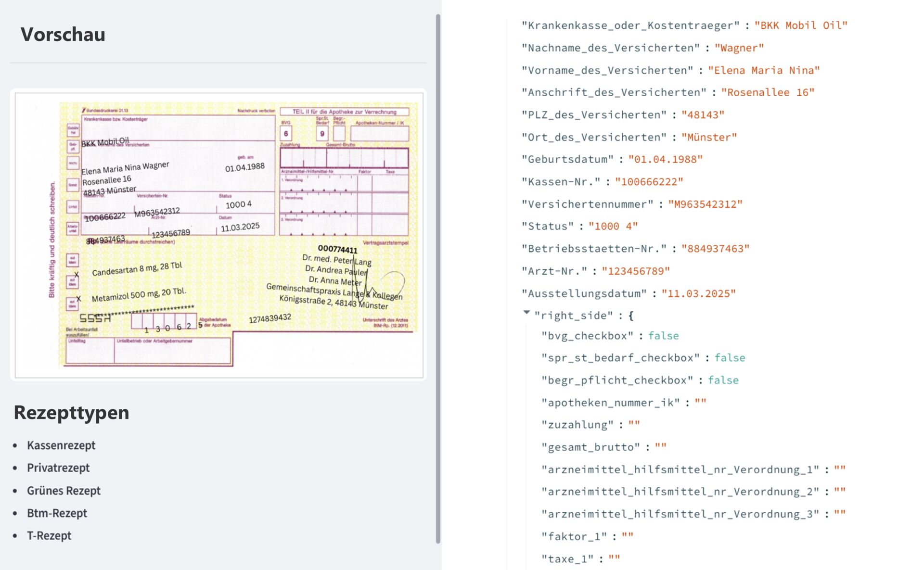Screen dimensions: 924x570
Task: Click the Vorschau heading
Action: [x=63, y=35]
